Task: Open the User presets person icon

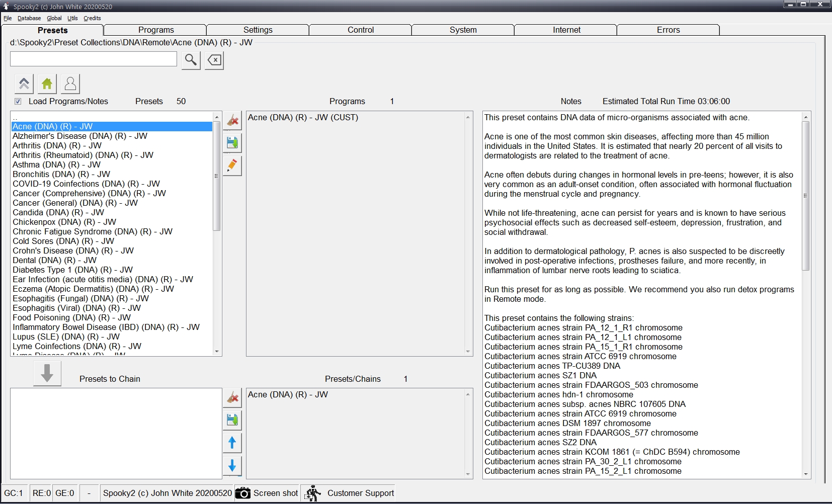Action: [70, 84]
